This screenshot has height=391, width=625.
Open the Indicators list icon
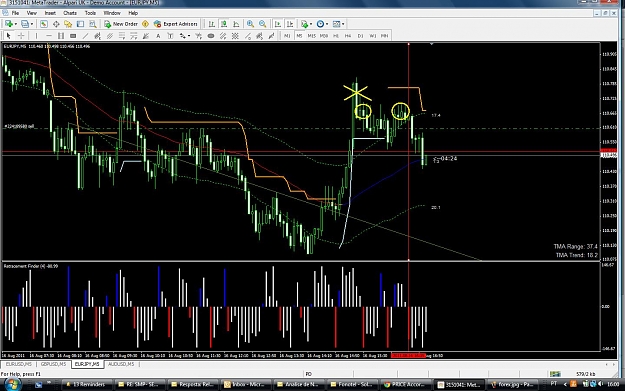pyautogui.click(x=305, y=24)
